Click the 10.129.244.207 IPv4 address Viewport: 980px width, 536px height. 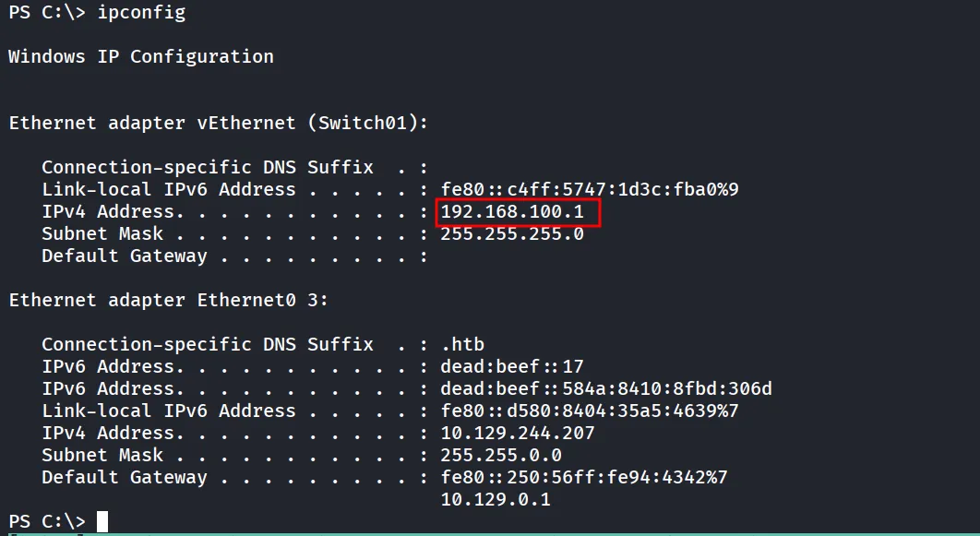(518, 433)
